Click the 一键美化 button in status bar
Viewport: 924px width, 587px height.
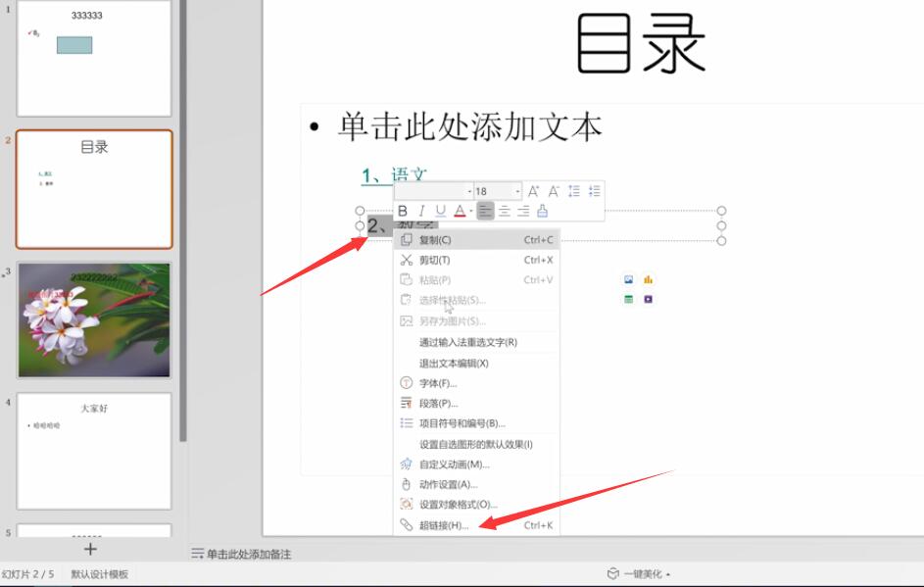pyautogui.click(x=639, y=574)
